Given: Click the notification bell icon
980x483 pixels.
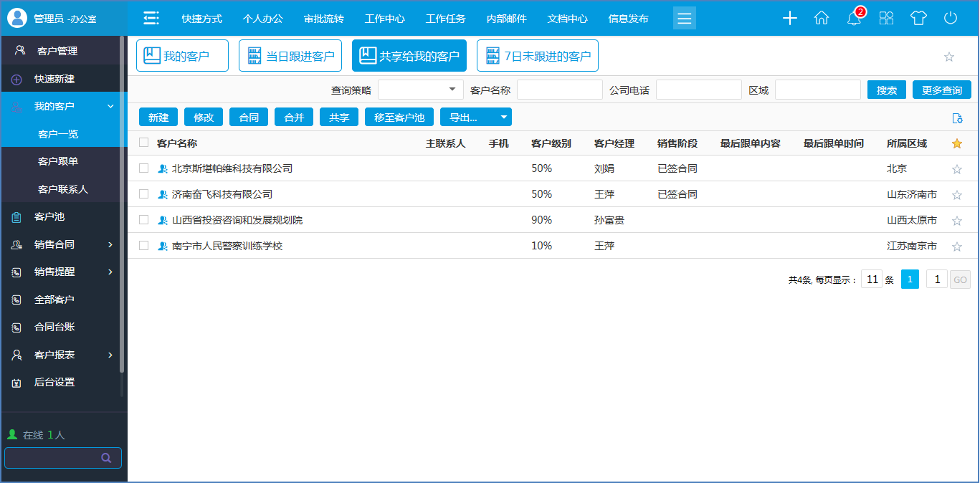Looking at the screenshot, I should click(854, 19).
